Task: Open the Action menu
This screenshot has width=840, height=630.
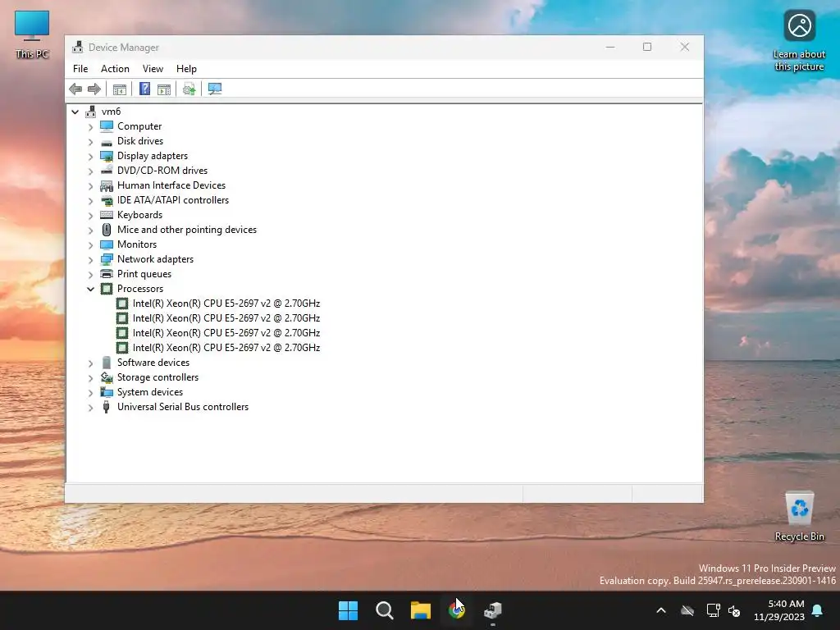Action: click(115, 69)
